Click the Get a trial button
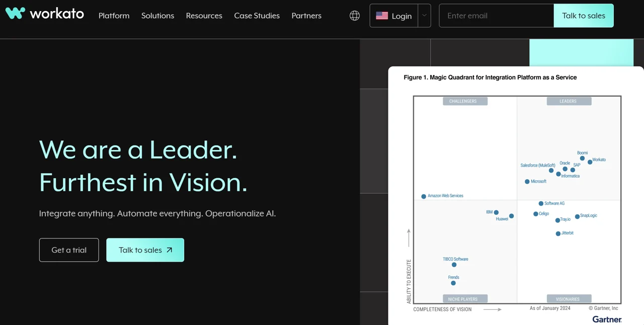 tap(69, 250)
